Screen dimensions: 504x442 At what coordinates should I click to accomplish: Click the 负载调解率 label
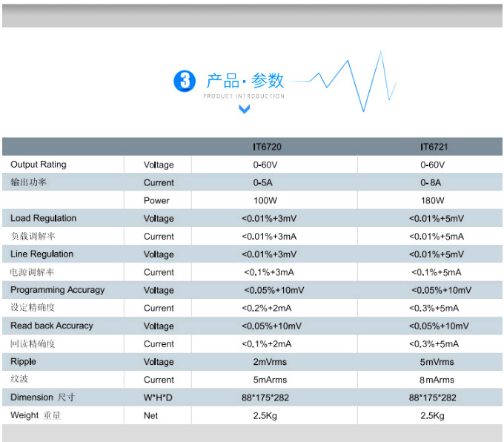[33, 236]
